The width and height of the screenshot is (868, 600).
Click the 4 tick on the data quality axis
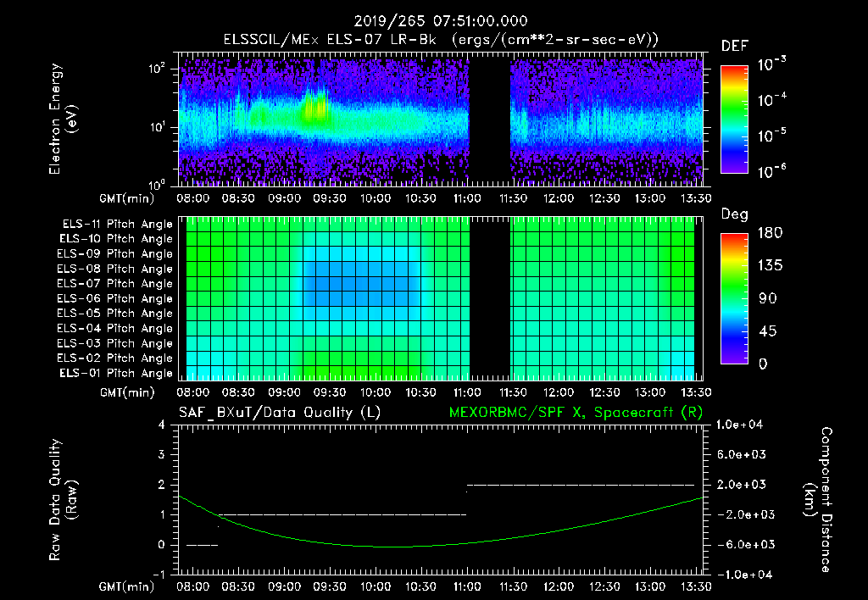click(162, 425)
